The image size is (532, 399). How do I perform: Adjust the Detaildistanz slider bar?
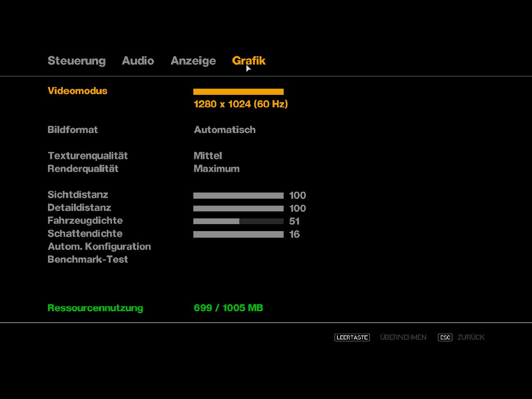coord(238,209)
